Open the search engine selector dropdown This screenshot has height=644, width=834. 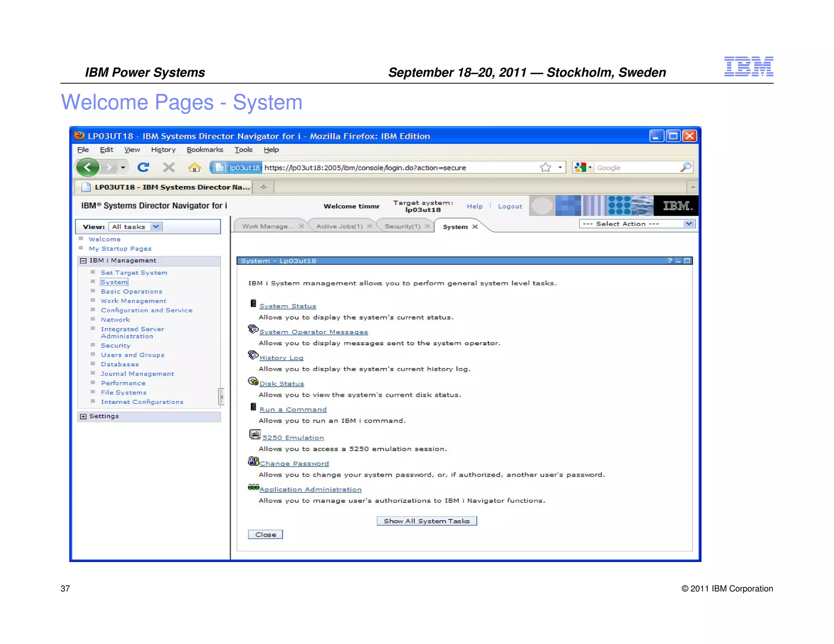point(590,167)
